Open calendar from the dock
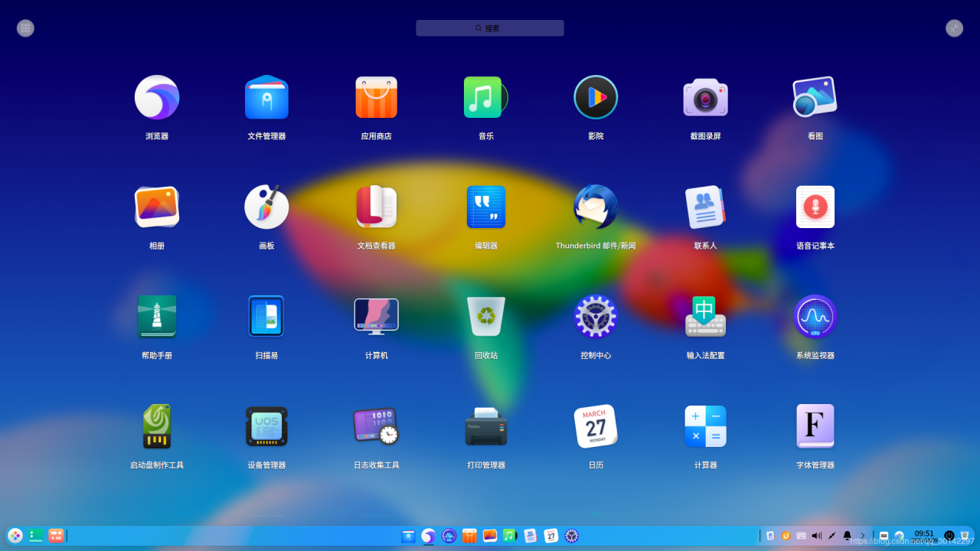 (x=550, y=536)
